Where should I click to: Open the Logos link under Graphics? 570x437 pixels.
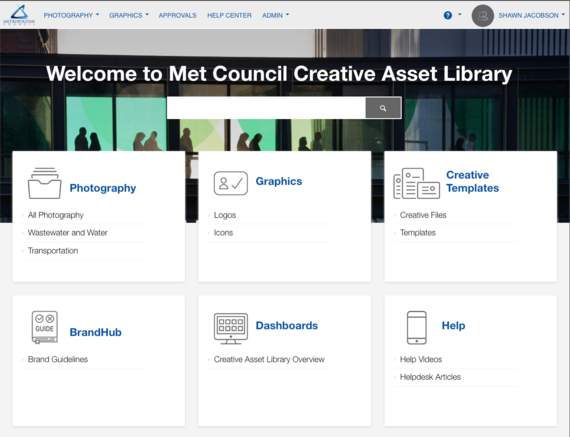tap(225, 215)
